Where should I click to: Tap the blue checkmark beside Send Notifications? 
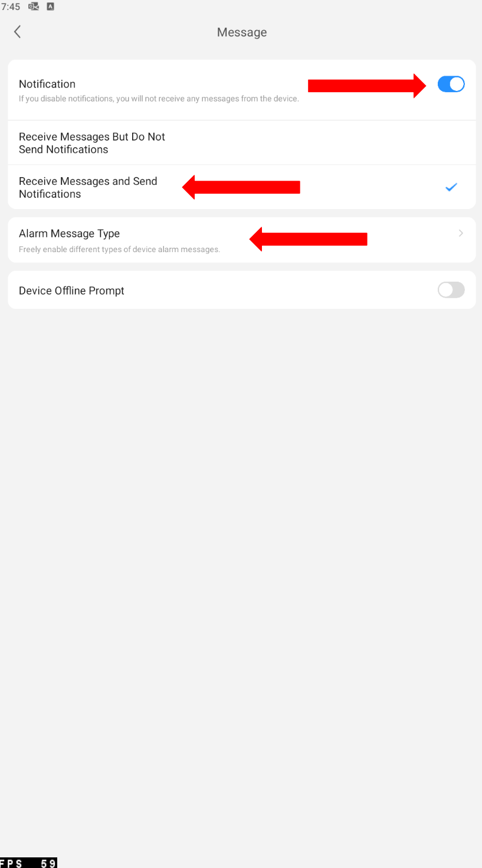(451, 187)
